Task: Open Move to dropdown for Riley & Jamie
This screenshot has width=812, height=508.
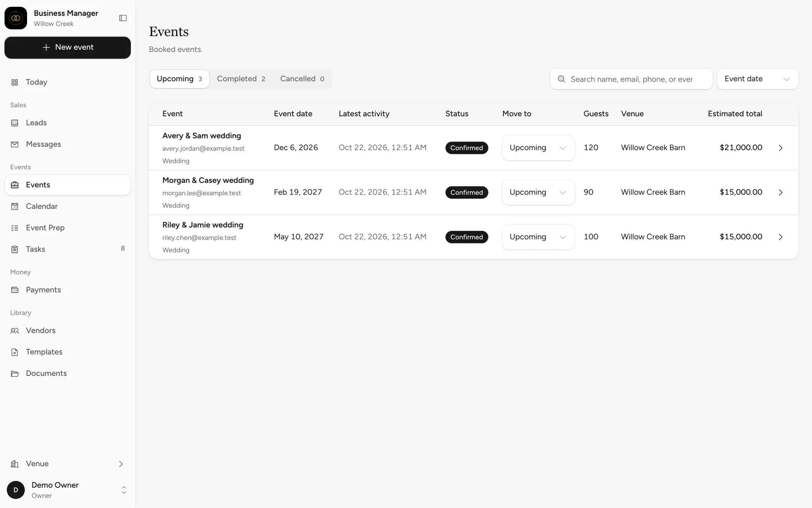Action: click(x=538, y=237)
